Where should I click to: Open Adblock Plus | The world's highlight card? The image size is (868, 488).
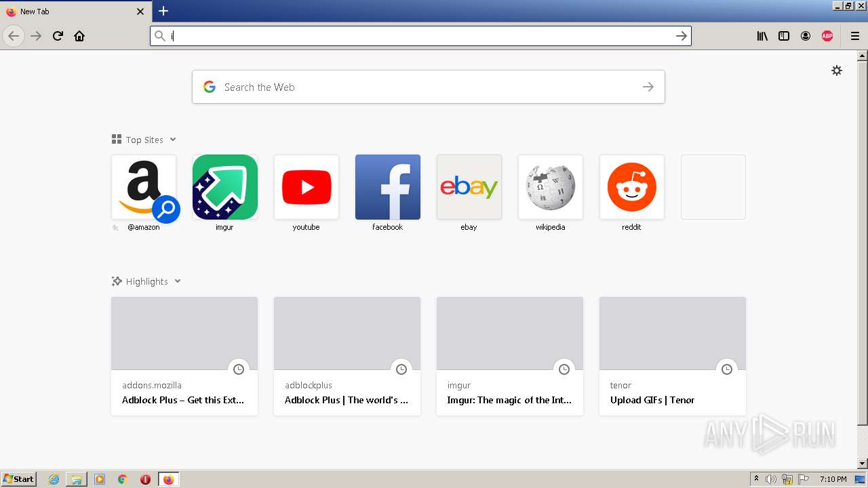pyautogui.click(x=347, y=356)
